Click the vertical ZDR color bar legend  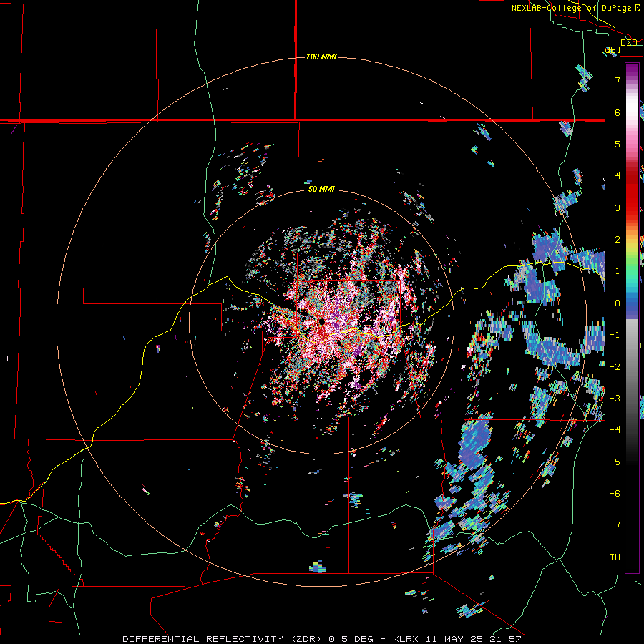coord(632,318)
